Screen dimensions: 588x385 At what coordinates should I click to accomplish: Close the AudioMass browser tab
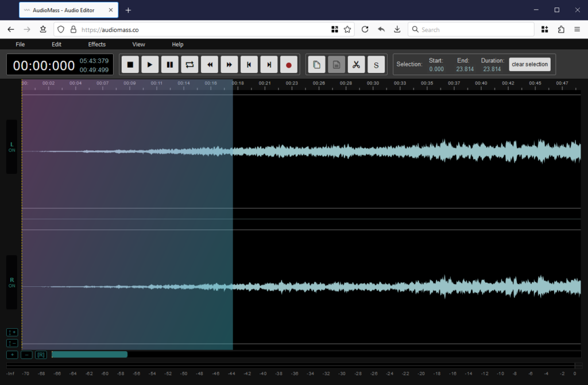coord(111,10)
